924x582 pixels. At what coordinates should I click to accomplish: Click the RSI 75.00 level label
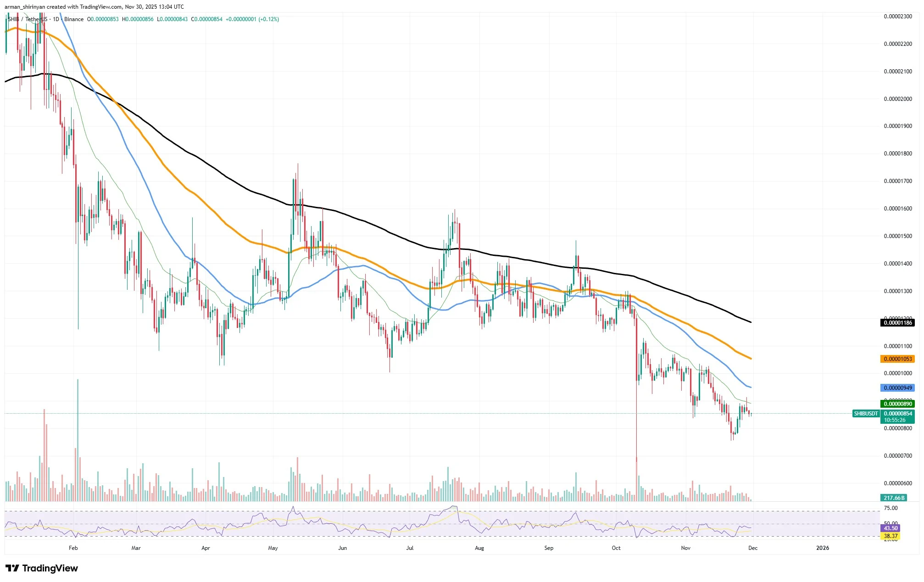pos(891,508)
